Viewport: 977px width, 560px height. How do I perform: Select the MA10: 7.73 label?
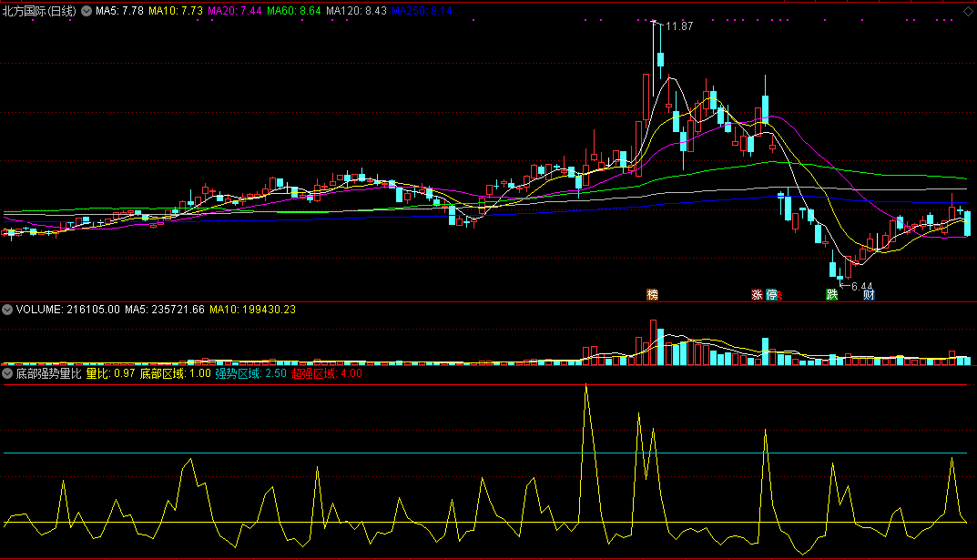[175, 11]
